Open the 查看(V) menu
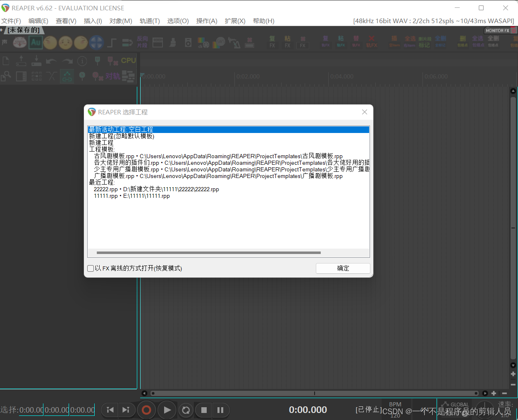Image resolution: width=518 pixels, height=420 pixels. (x=66, y=21)
